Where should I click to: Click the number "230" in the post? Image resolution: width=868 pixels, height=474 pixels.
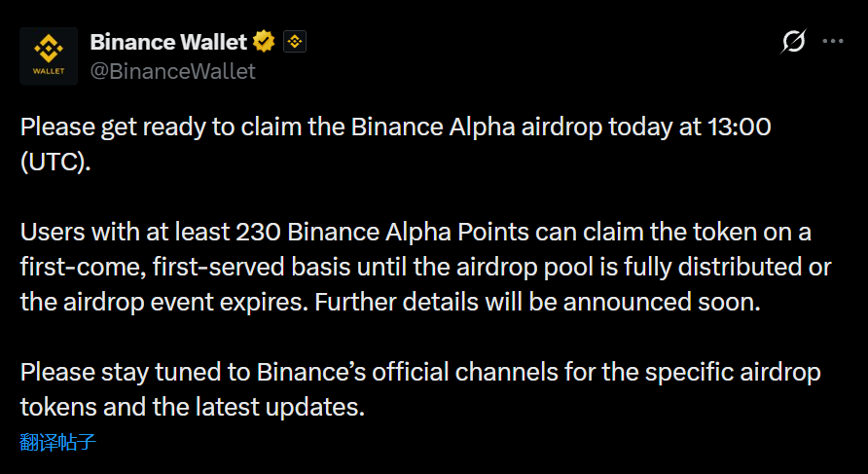pyautogui.click(x=258, y=234)
